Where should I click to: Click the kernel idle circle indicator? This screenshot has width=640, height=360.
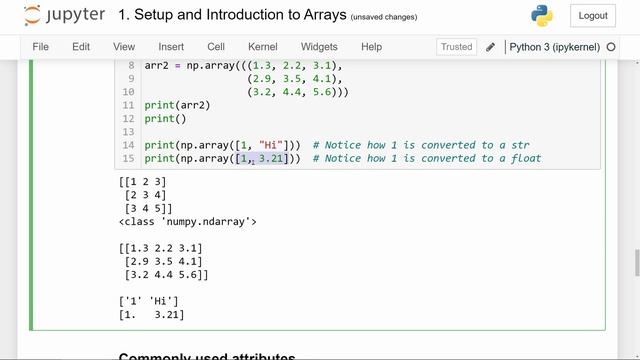pyautogui.click(x=611, y=47)
